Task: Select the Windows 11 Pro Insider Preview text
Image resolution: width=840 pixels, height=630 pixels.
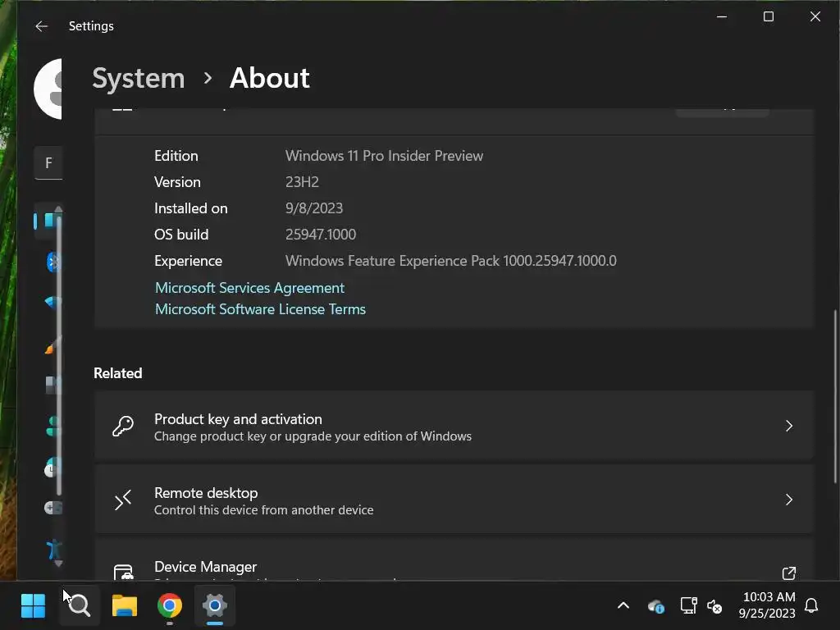Action: tap(384, 156)
